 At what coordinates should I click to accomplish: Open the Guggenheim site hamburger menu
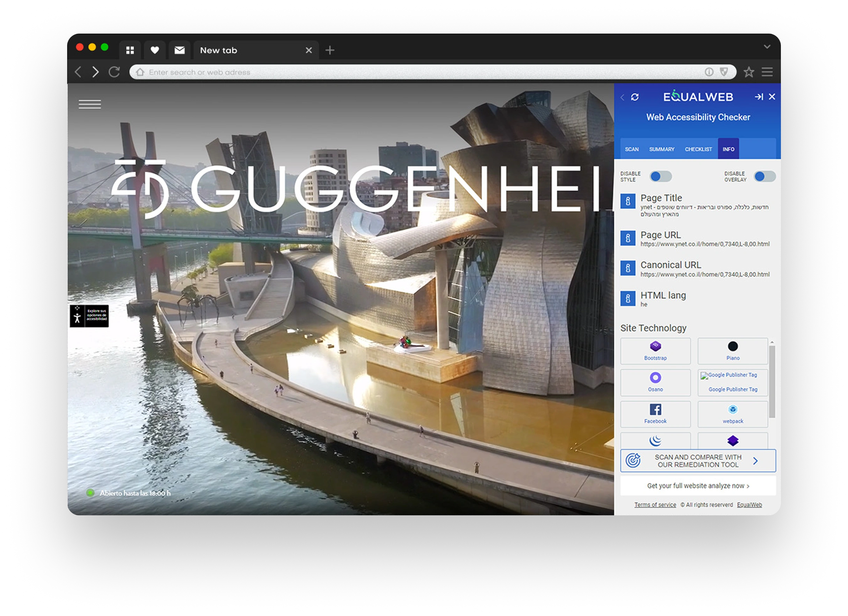(x=90, y=104)
